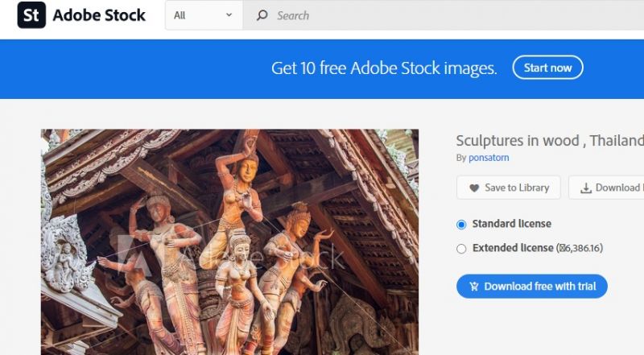The image size is (644, 355).
Task: Click the St Adobe Stock logo icon
Action: [x=31, y=14]
